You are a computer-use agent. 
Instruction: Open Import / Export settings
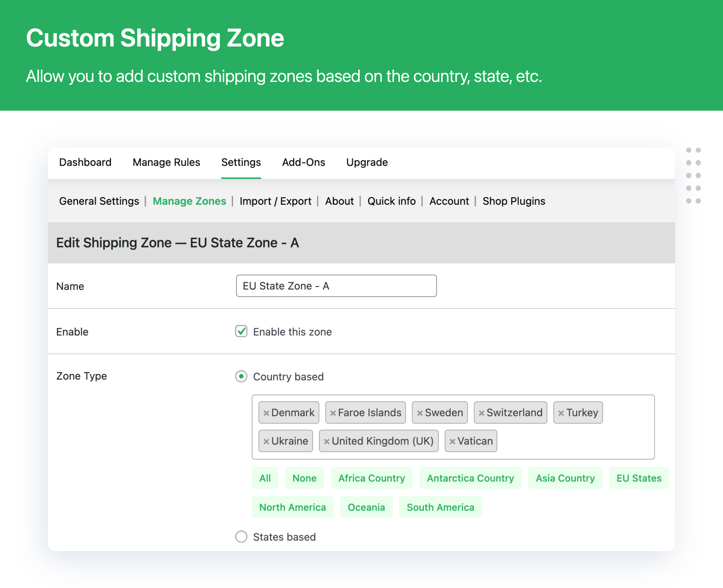tap(276, 201)
